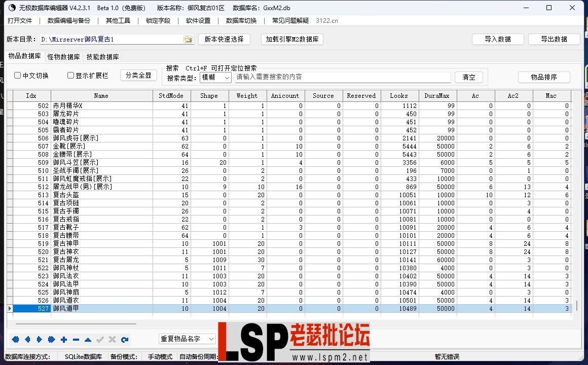The width and height of the screenshot is (588, 365).
Task: Insert a new record with plus icon
Action: (x=64, y=340)
